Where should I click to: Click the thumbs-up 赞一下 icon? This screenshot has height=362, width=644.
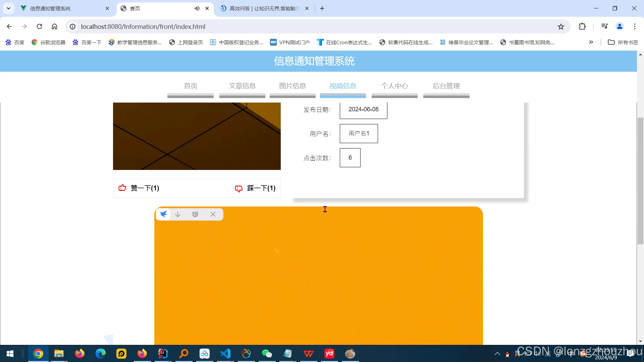click(122, 188)
